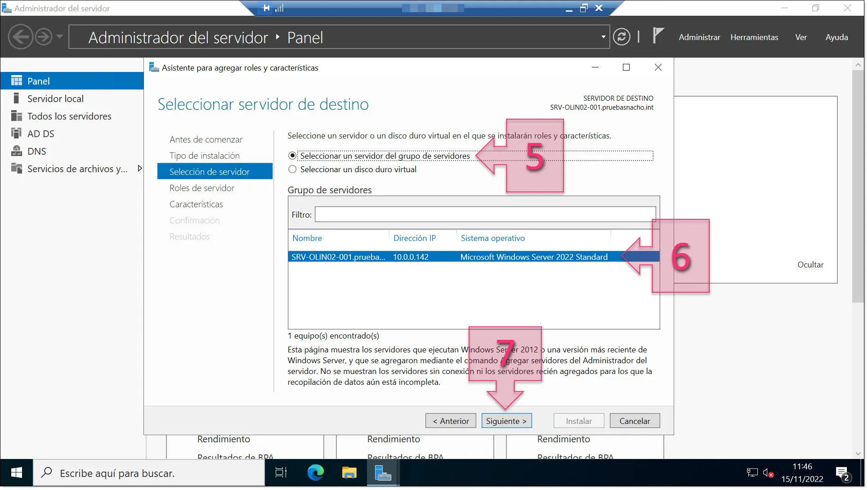Open the Ayuda menu
Image resolution: width=868 pixels, height=490 pixels.
[837, 37]
